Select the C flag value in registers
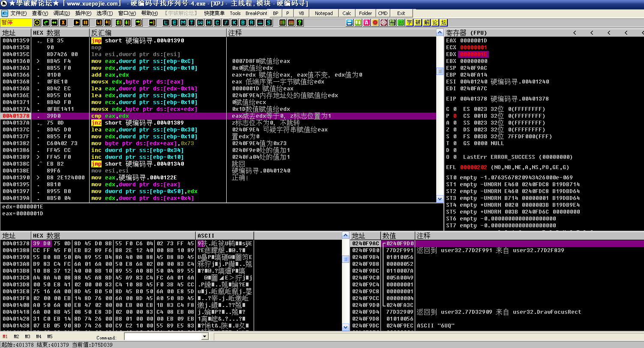The width and height of the screenshot is (644, 348). [455, 109]
